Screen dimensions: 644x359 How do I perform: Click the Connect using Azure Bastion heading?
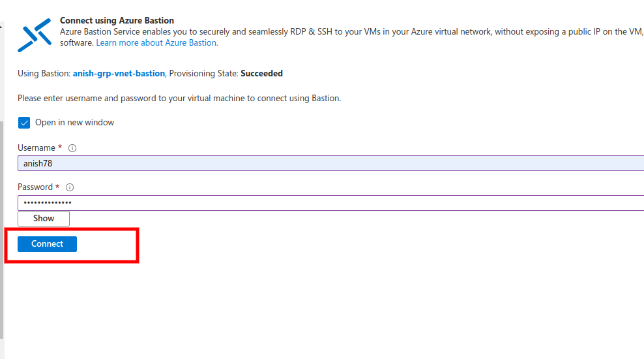(x=117, y=21)
